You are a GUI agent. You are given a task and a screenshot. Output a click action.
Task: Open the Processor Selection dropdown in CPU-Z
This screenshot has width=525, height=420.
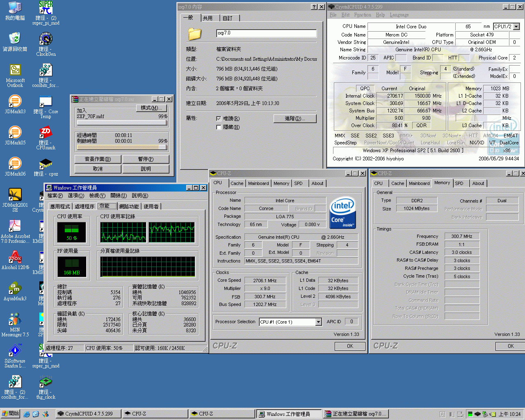tap(319, 322)
